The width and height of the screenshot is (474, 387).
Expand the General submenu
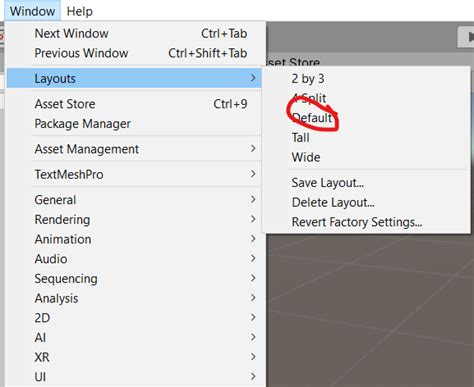pyautogui.click(x=133, y=200)
